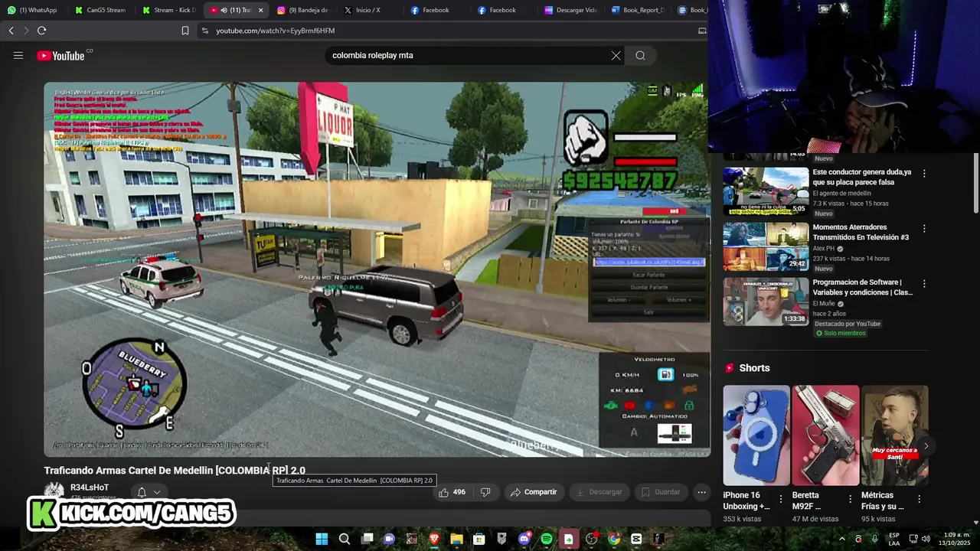
Task: Click the magnifier search button
Action: (640, 55)
